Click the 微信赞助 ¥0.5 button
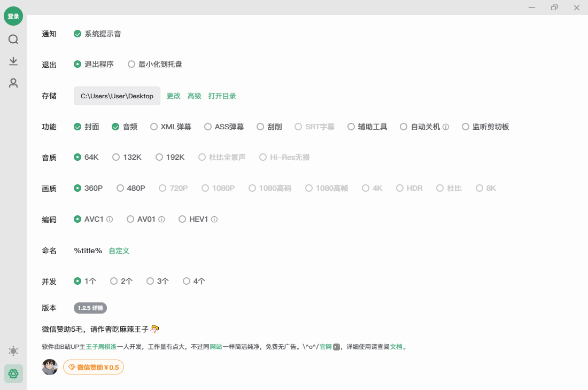The height and width of the screenshot is (390, 588). 94,367
